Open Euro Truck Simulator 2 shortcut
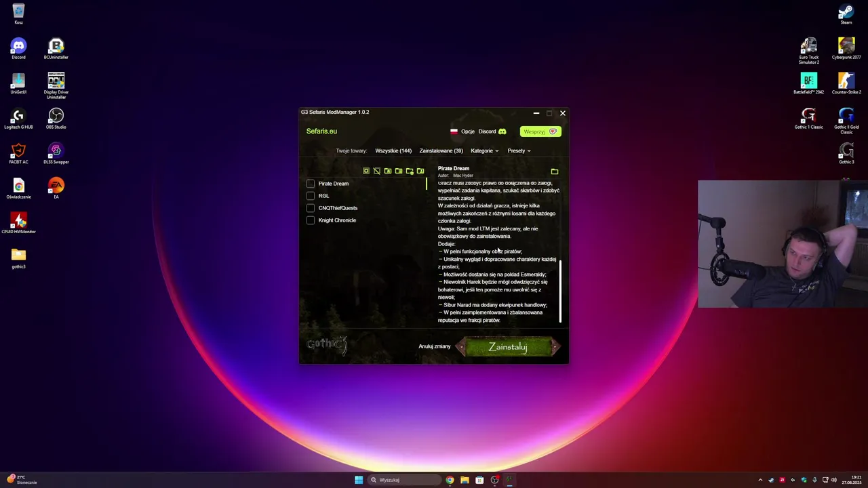The image size is (868, 488). click(x=808, y=51)
